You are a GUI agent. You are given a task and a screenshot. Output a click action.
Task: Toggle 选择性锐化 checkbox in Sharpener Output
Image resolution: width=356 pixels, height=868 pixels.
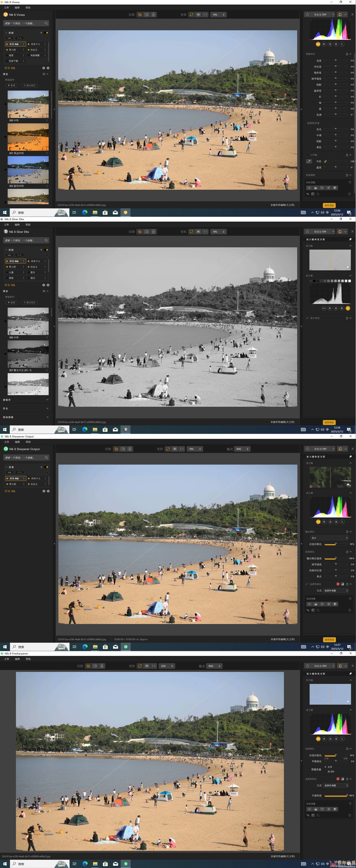click(x=307, y=584)
